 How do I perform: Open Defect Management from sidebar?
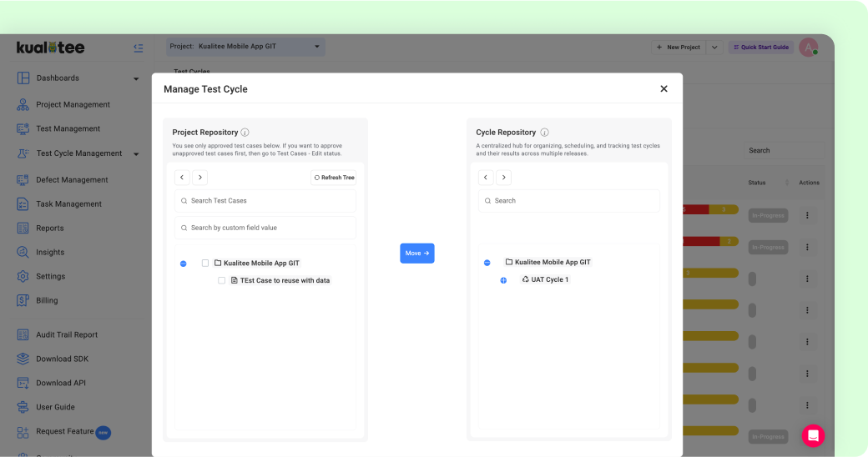click(72, 180)
